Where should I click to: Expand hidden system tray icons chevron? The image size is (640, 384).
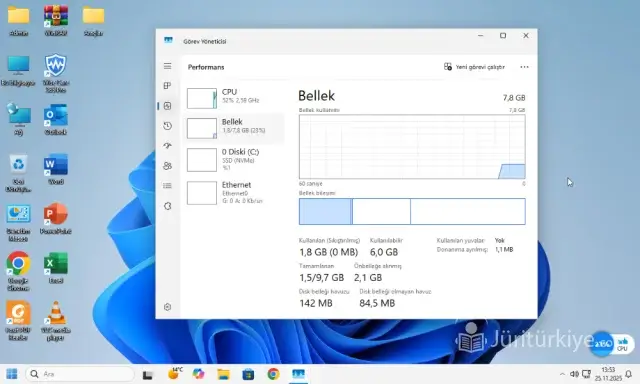point(562,374)
